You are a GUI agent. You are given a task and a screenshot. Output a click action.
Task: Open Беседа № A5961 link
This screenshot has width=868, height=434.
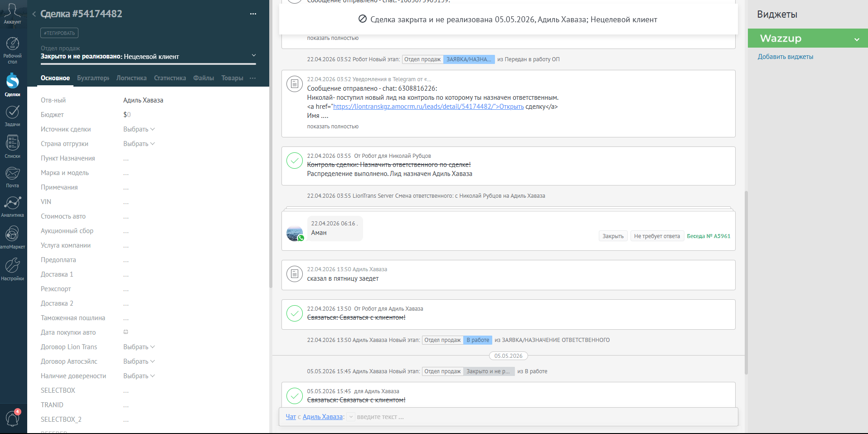[x=708, y=236]
